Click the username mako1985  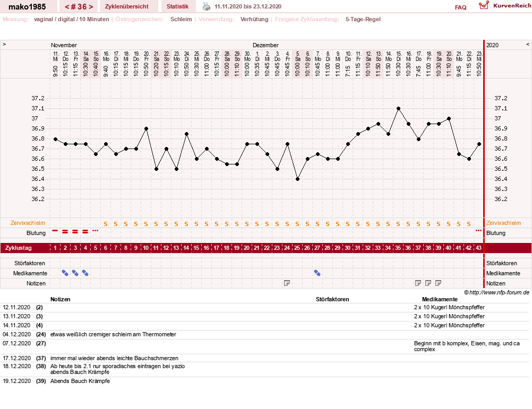click(x=27, y=7)
